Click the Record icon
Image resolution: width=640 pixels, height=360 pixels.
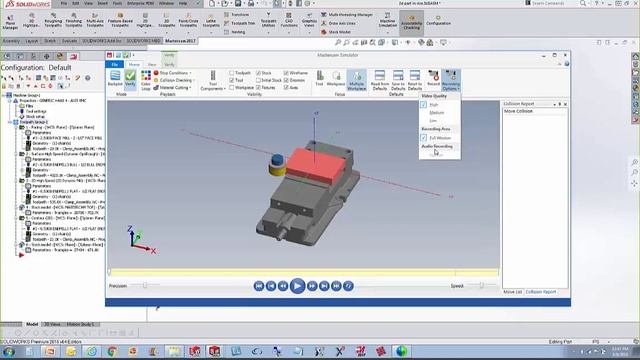coord(433,78)
